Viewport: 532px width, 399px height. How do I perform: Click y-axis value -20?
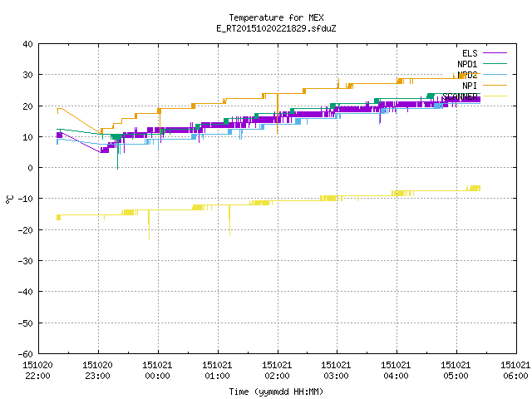point(26,230)
